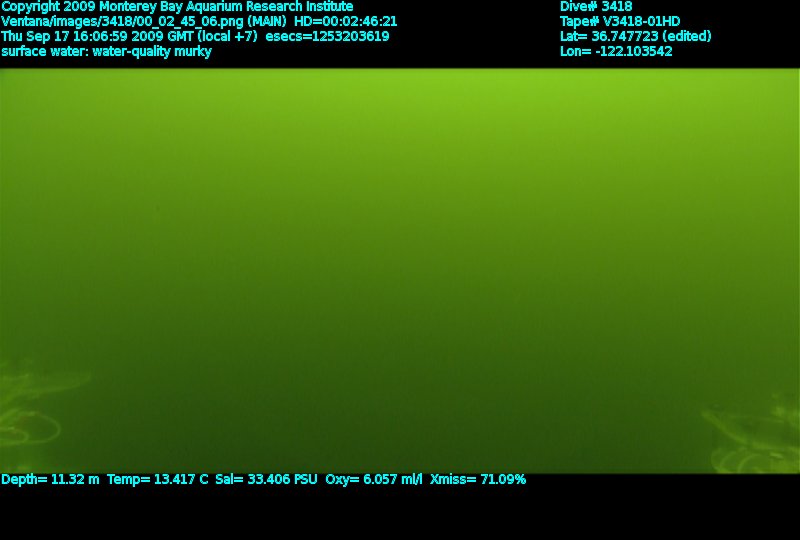The width and height of the screenshot is (800, 540).
Task: Click the Oxy= 6.057 ml/l reading
Action: click(x=373, y=480)
